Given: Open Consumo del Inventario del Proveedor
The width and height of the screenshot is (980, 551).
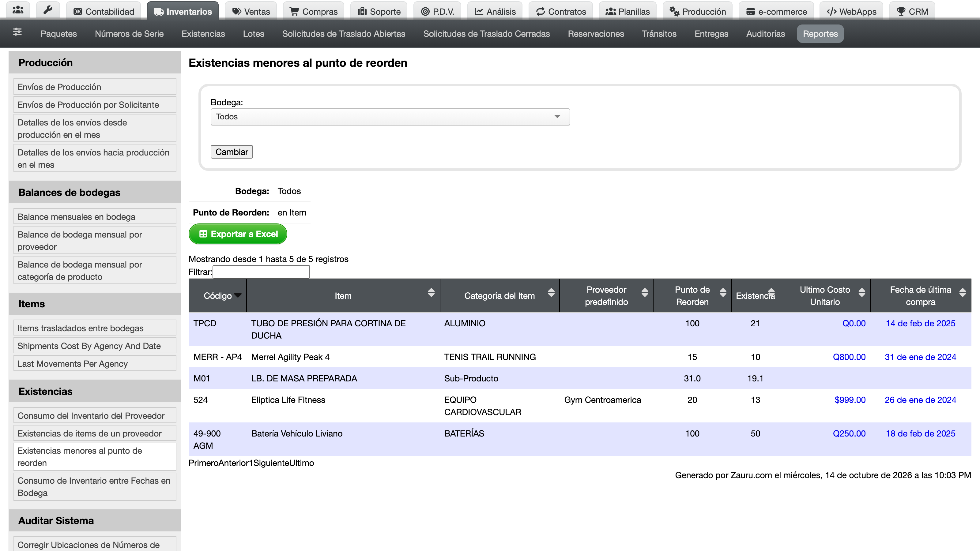Looking at the screenshot, I should (95, 415).
